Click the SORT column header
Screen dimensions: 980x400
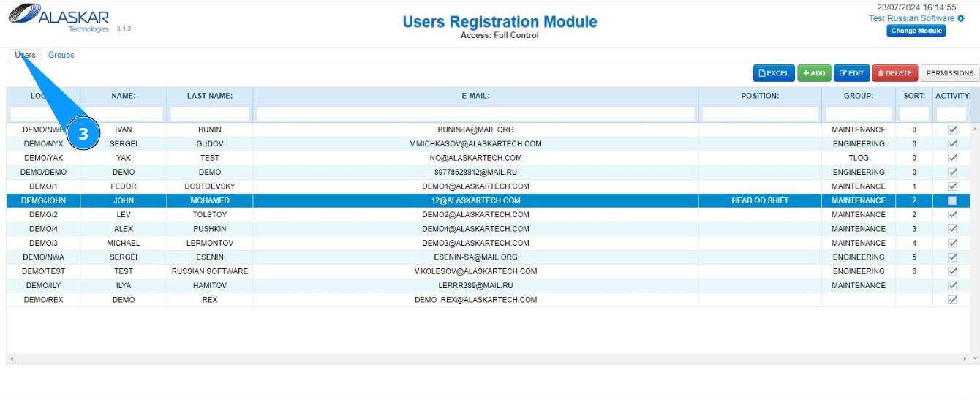click(x=914, y=96)
